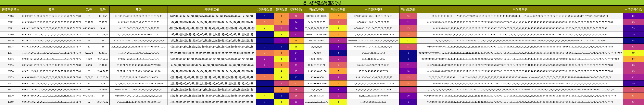Click period number 26178
The image size is (644, 105).
pos(10,47)
